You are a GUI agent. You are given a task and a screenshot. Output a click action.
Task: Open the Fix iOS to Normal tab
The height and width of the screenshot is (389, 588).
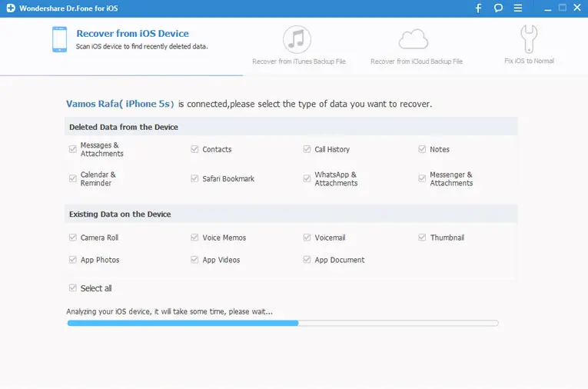tap(529, 61)
